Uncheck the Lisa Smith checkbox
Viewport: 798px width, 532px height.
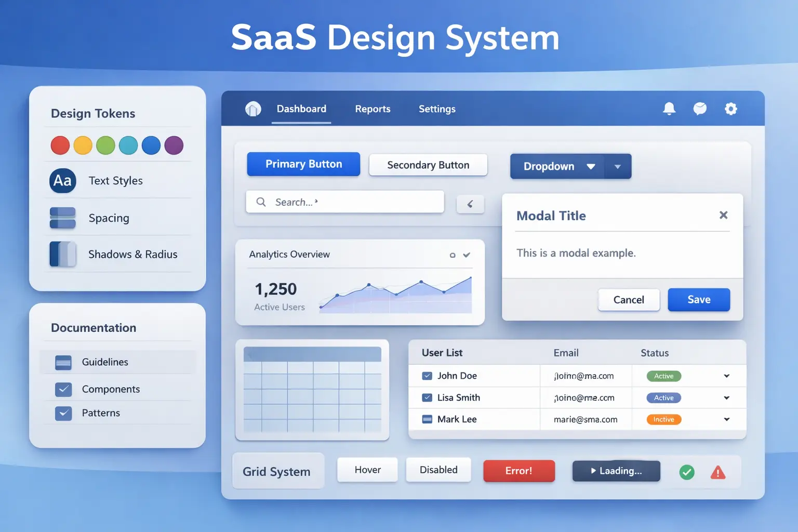427,397
